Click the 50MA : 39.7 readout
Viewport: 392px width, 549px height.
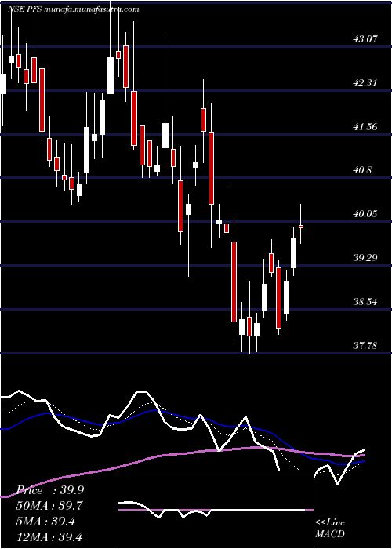(x=50, y=506)
